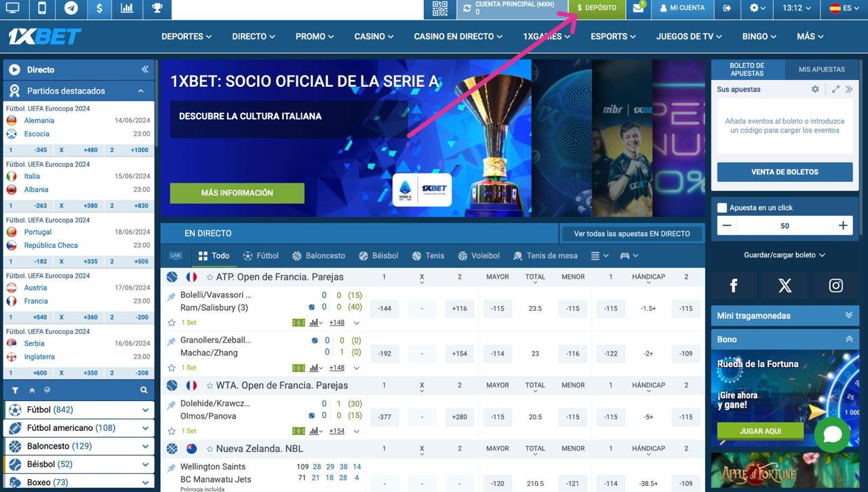The height and width of the screenshot is (492, 868).
Task: Favorite WTA Open de Francia league star
Action: (210, 385)
